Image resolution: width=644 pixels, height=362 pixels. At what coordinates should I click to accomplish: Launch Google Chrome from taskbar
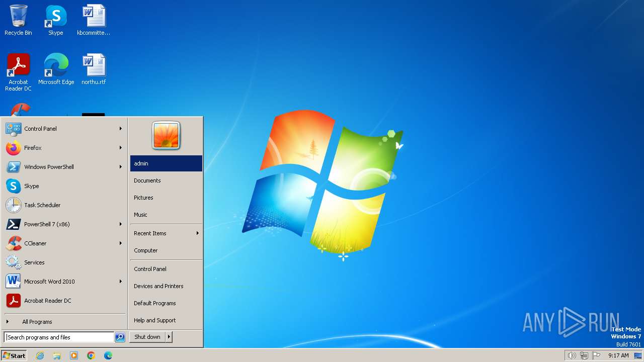[91, 355]
